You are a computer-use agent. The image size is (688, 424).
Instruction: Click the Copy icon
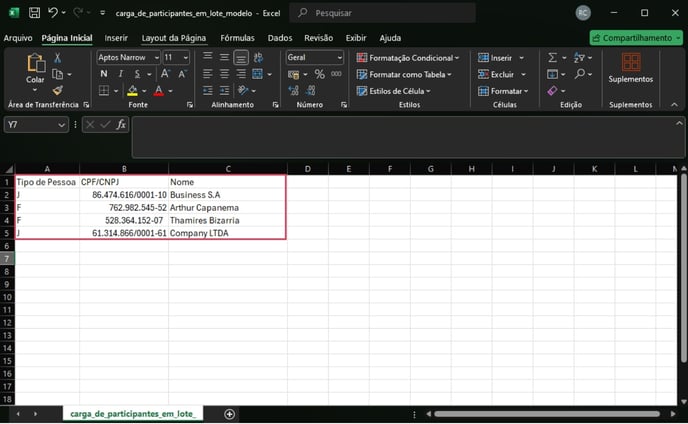[x=57, y=74]
